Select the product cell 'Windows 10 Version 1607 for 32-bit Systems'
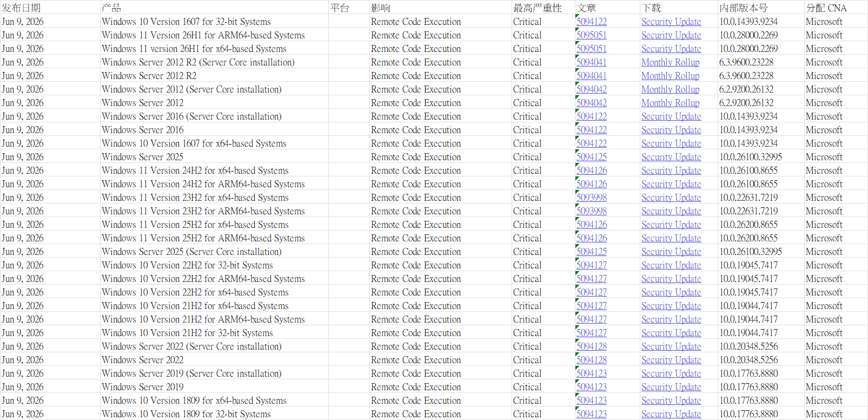This screenshot has width=868, height=420. pyautogui.click(x=214, y=22)
